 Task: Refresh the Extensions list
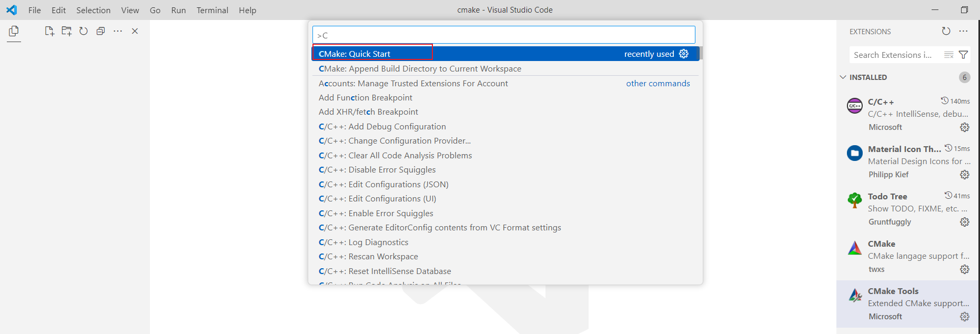946,31
